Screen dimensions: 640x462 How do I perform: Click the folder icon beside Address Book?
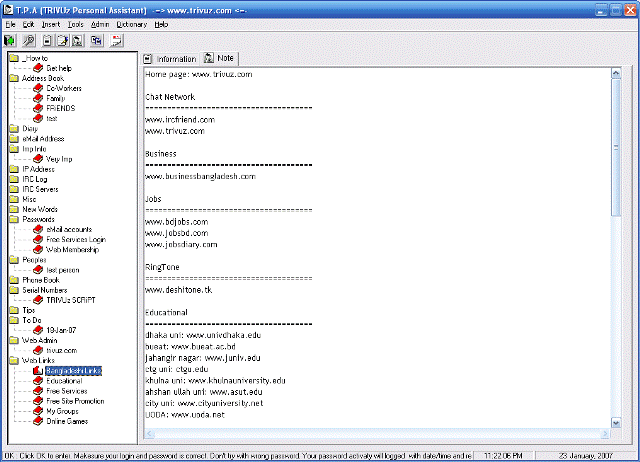(14, 78)
